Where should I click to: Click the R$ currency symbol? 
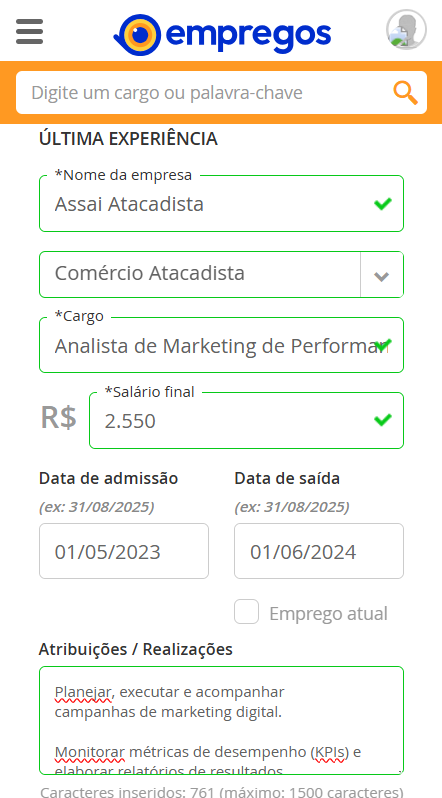click(59, 417)
